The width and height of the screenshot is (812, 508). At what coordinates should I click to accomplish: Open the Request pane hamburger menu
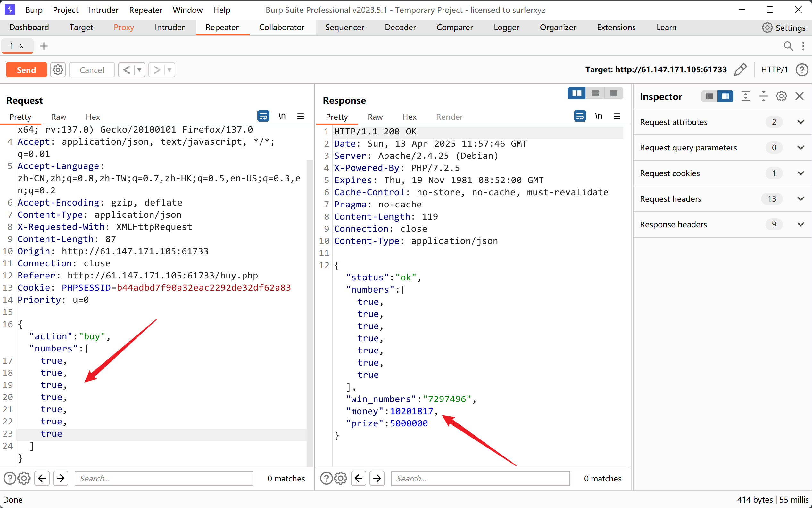[300, 116]
